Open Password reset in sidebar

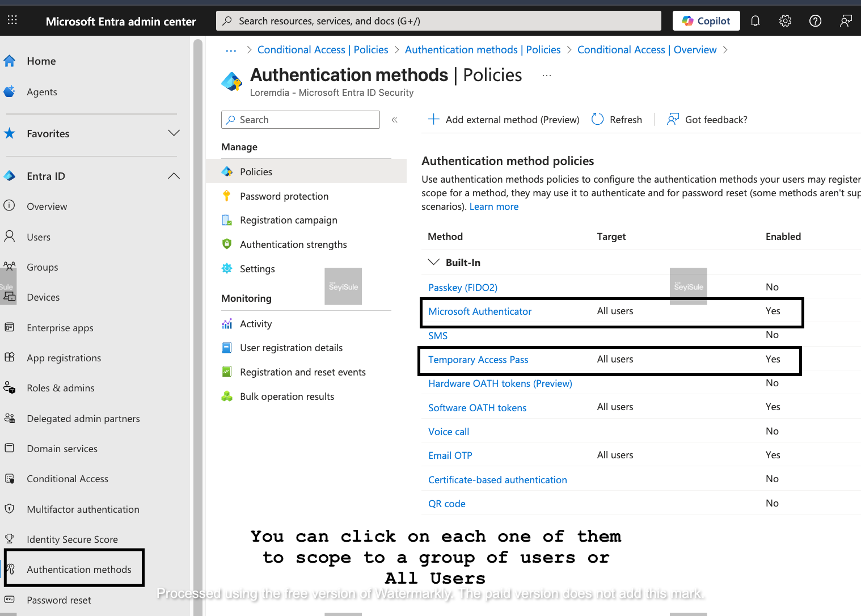click(x=58, y=600)
